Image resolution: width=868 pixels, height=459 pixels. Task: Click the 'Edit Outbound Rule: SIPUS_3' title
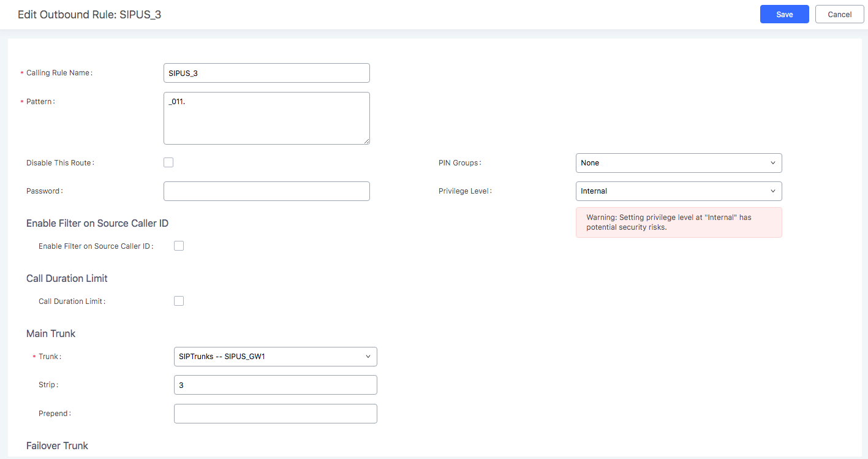89,15
